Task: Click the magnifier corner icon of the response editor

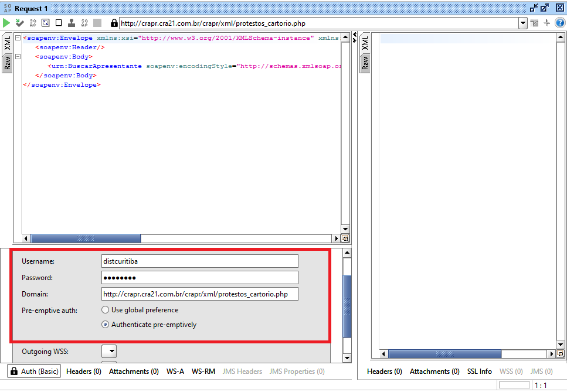Action: (561, 354)
